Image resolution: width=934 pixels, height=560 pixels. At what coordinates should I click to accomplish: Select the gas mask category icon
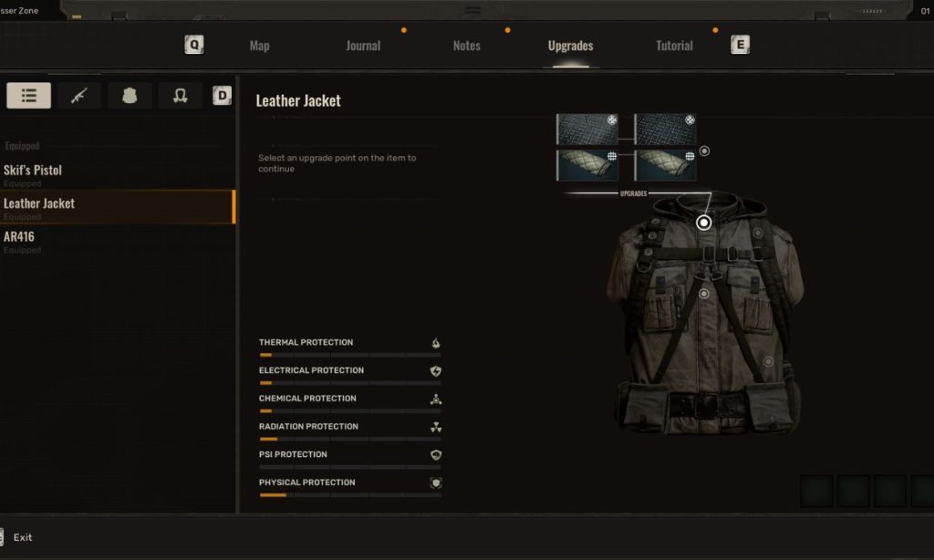point(179,94)
